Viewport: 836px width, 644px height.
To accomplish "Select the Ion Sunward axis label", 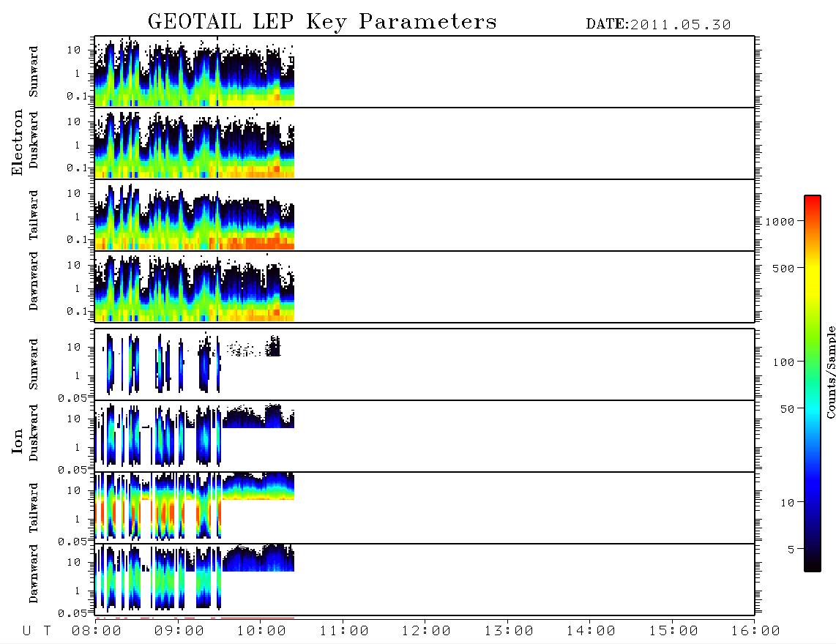I will [x=34, y=364].
